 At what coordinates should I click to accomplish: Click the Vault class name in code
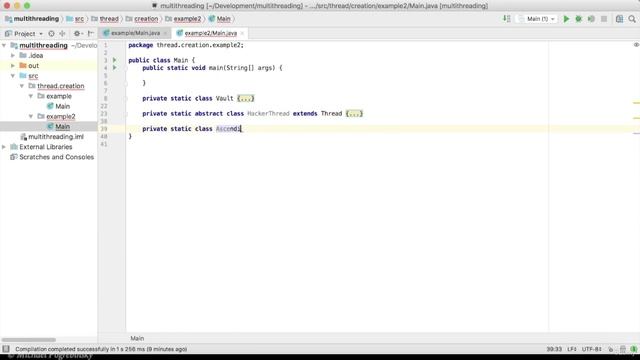coord(224,98)
